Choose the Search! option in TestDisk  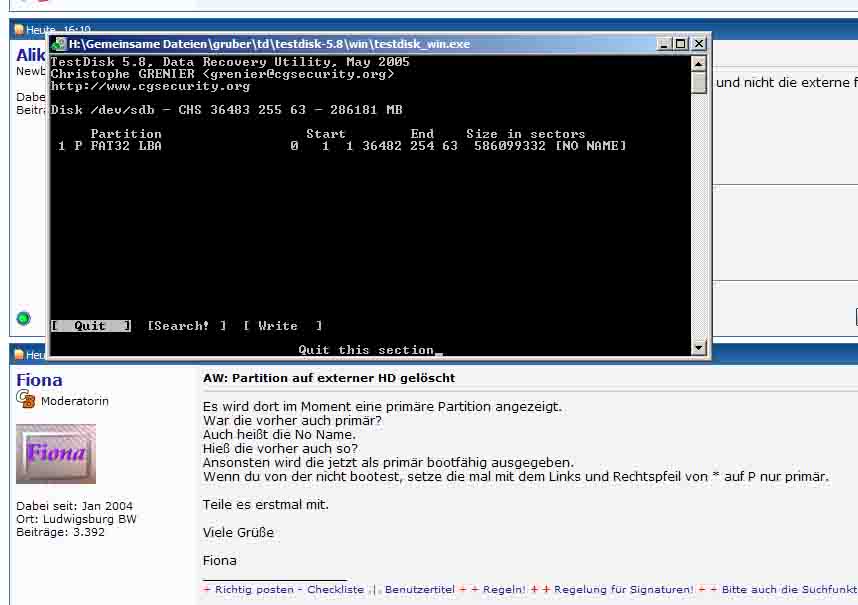click(x=187, y=326)
